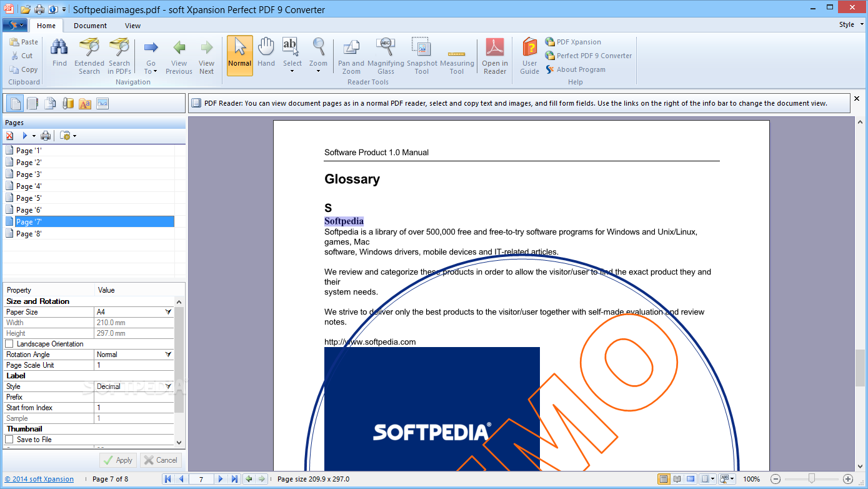Show the bookmarks panel icon
Viewport: 868px width, 489px height.
32,103
